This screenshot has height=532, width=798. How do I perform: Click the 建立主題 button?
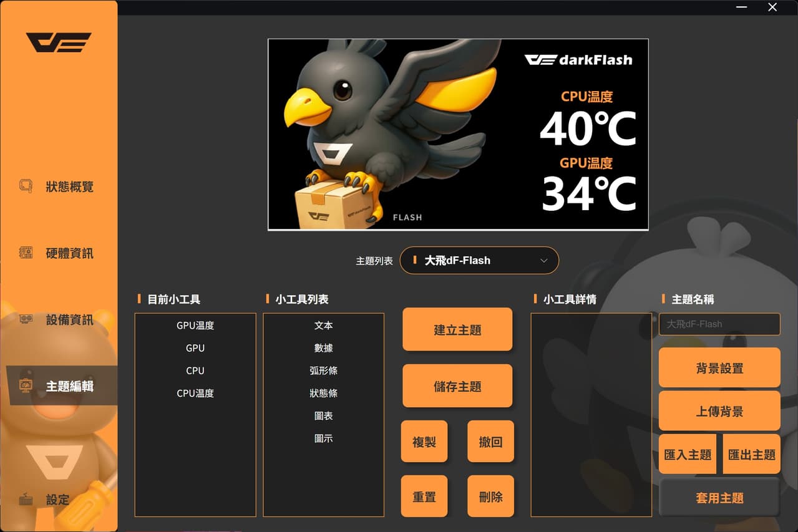(x=457, y=329)
